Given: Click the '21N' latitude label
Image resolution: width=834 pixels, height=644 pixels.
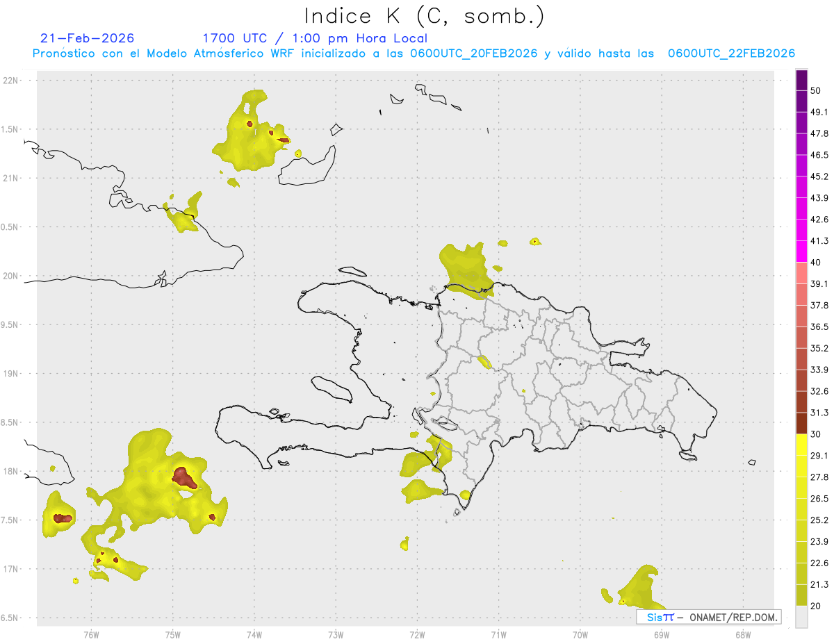Looking at the screenshot, I should tap(12, 178).
